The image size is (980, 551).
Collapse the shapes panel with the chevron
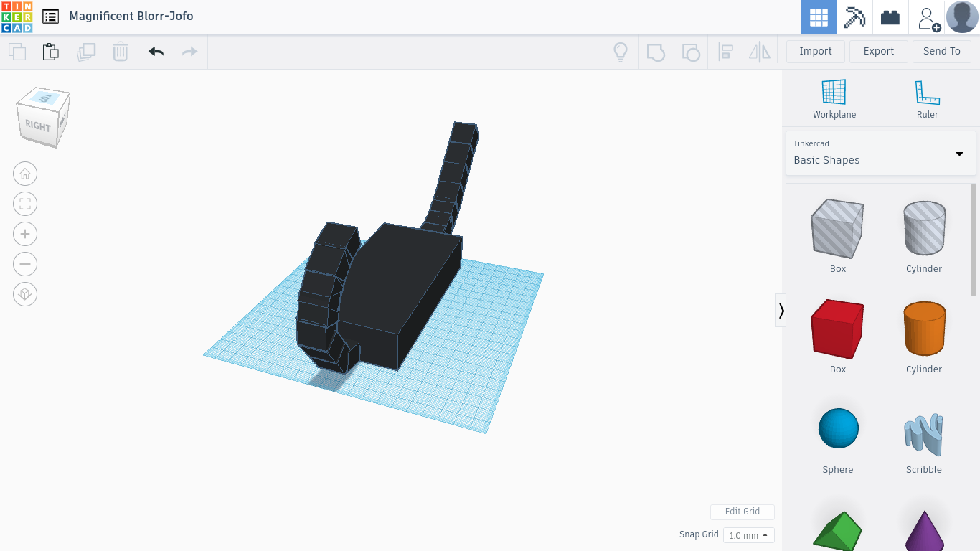click(x=781, y=310)
